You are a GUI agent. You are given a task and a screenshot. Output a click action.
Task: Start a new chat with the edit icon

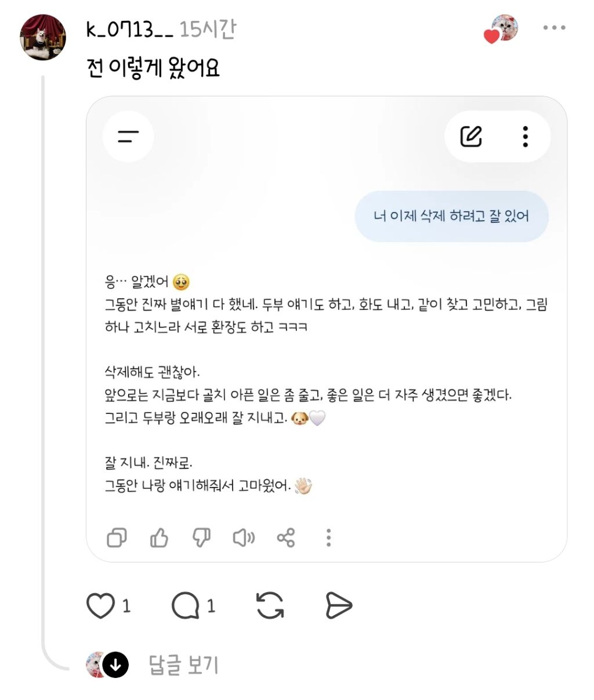471,136
